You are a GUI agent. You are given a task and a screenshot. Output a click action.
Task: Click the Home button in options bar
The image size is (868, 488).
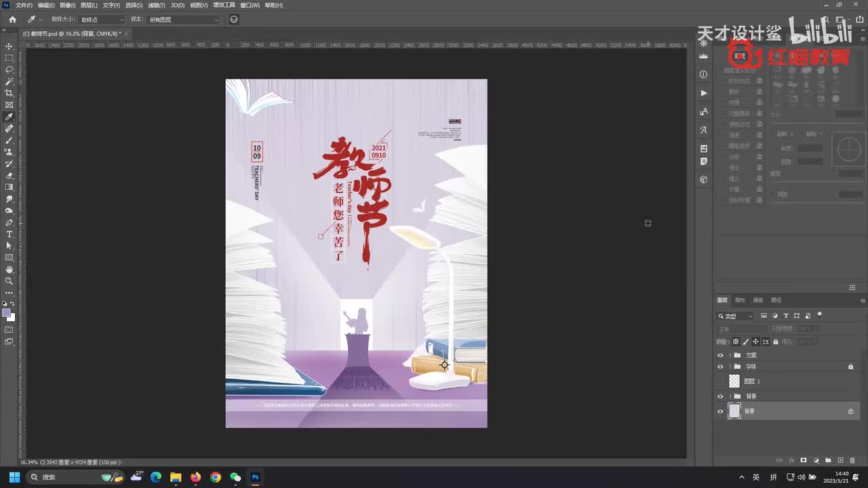tap(12, 20)
